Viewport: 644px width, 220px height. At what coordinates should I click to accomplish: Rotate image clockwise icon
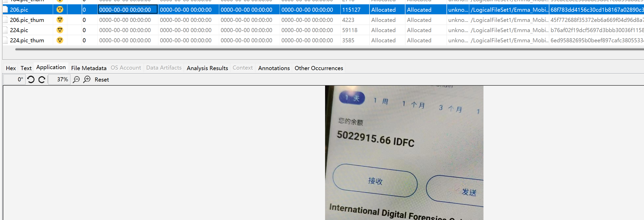coord(42,80)
